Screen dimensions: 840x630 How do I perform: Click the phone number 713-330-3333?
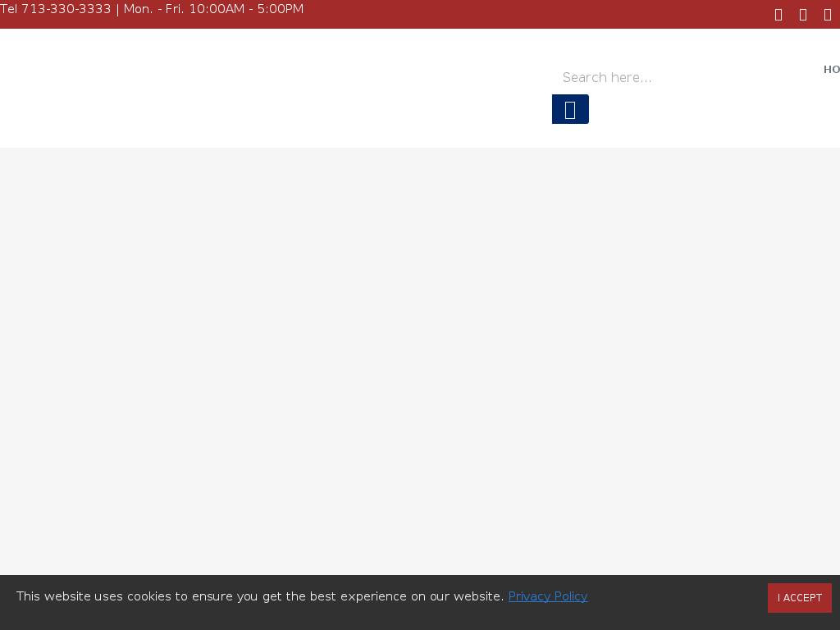click(66, 9)
